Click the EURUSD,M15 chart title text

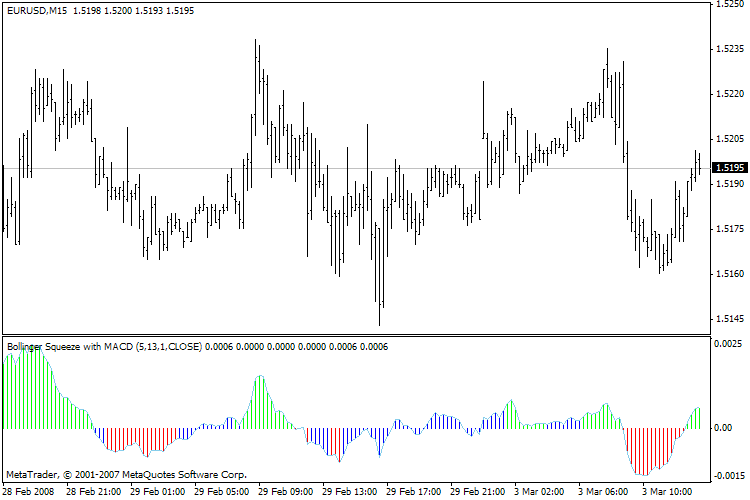click(37, 11)
